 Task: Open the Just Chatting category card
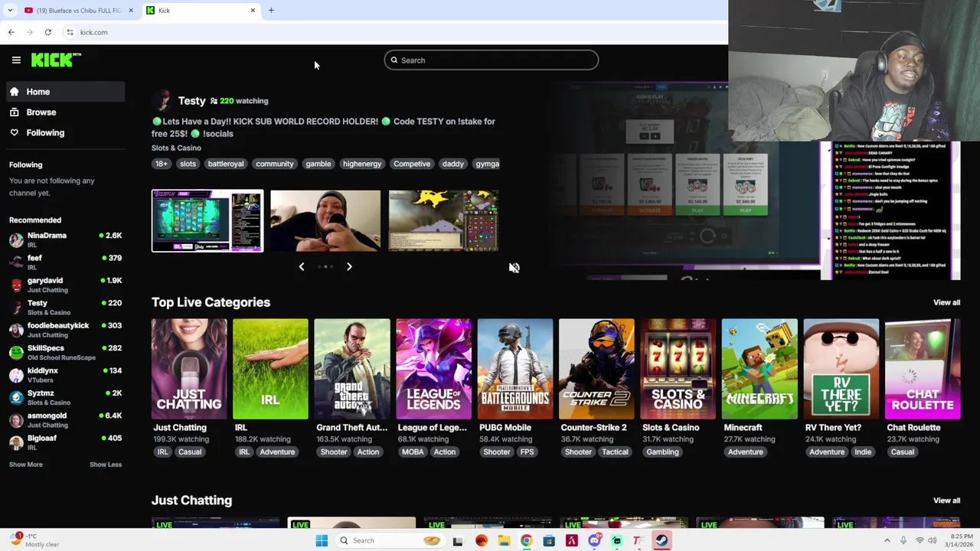point(189,369)
